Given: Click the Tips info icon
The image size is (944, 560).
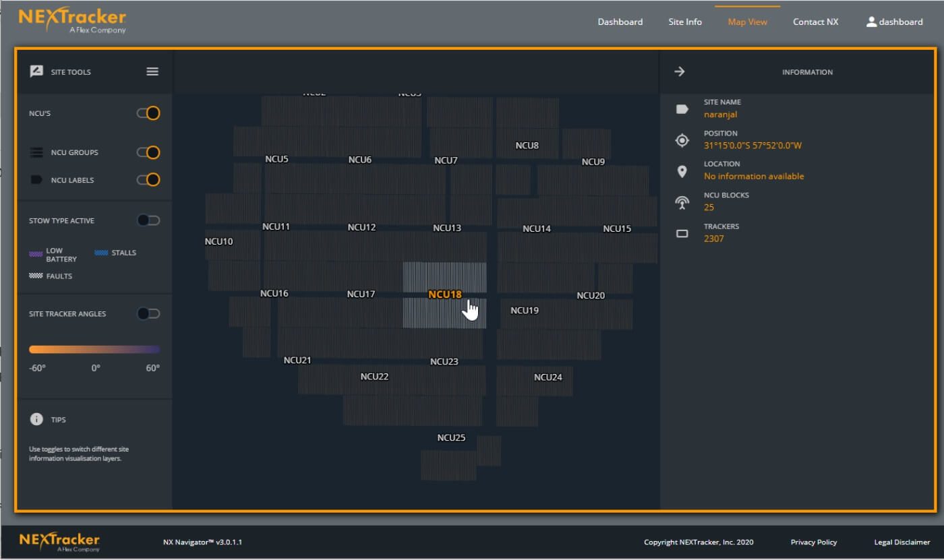Looking at the screenshot, I should pos(36,419).
